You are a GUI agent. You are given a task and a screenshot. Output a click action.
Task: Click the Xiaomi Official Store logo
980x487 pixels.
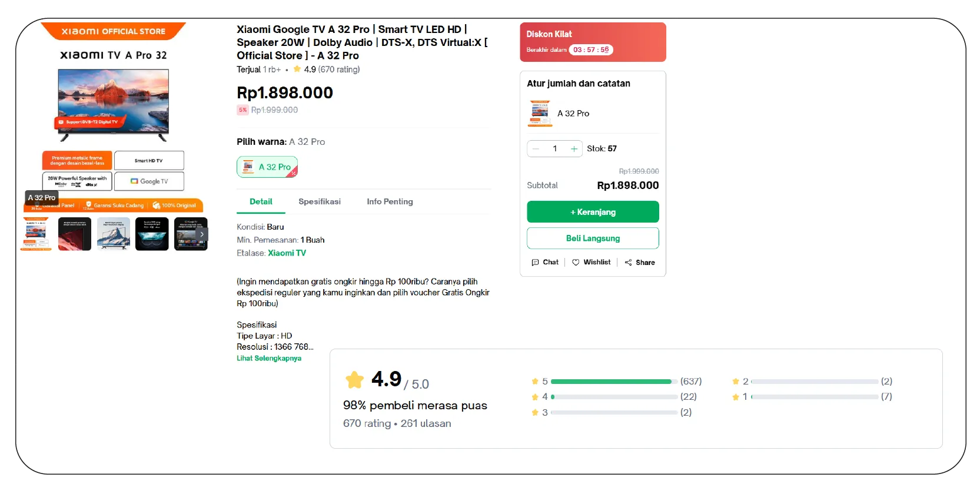(112, 31)
